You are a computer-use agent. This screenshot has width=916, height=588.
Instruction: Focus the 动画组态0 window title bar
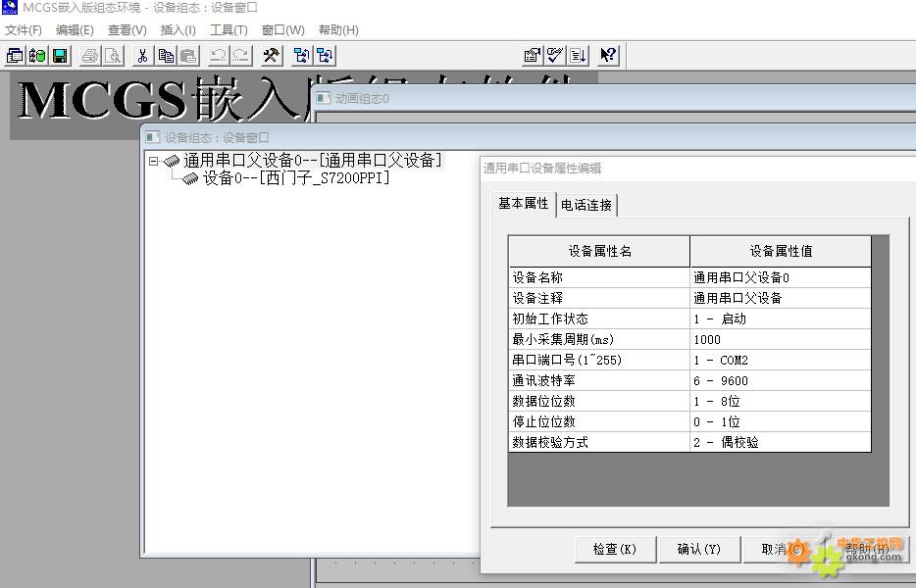(x=615, y=98)
